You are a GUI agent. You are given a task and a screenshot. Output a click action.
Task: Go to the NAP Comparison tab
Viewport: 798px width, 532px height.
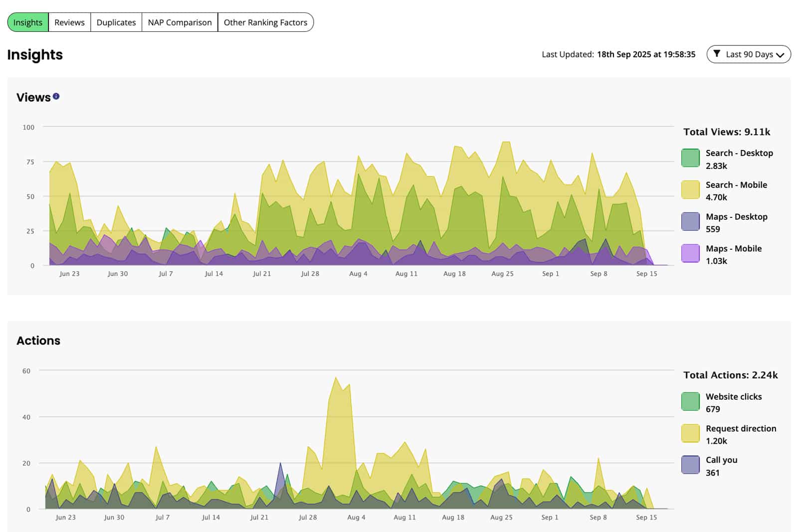click(180, 22)
